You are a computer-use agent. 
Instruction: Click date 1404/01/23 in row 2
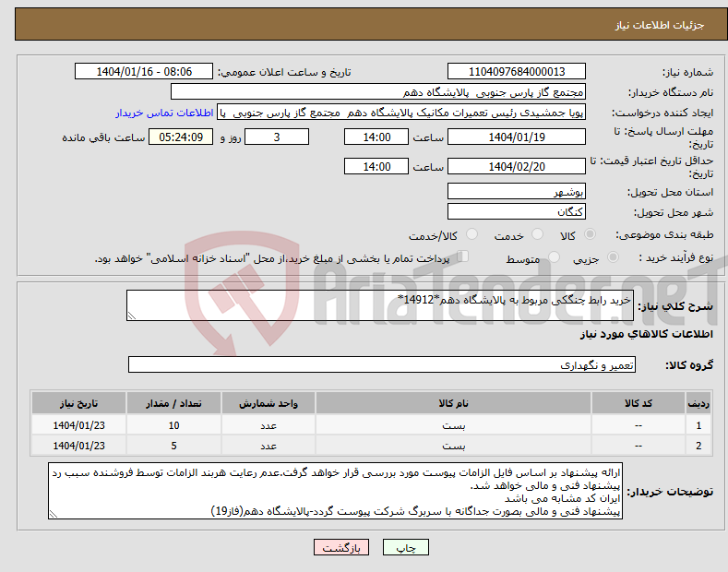pos(79,446)
